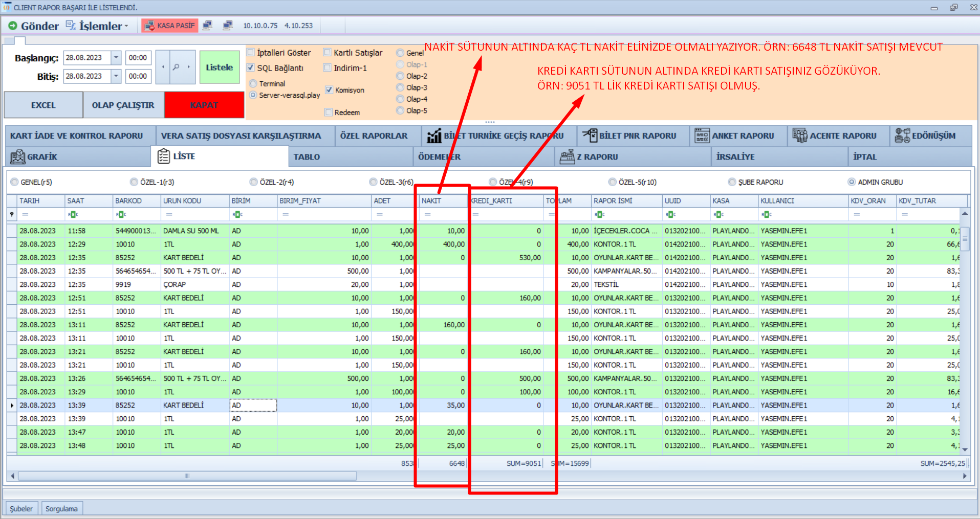
Task: Click the green Gönder arrow icon
Action: pyautogui.click(x=13, y=26)
